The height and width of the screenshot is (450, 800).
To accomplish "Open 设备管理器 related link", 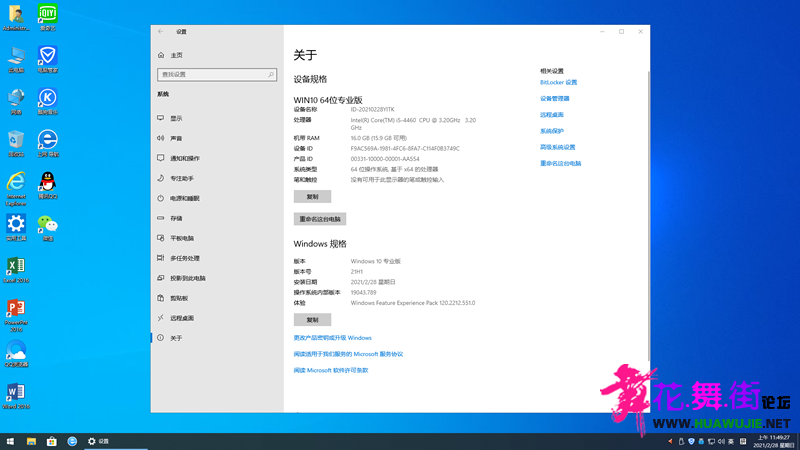I will tap(555, 98).
